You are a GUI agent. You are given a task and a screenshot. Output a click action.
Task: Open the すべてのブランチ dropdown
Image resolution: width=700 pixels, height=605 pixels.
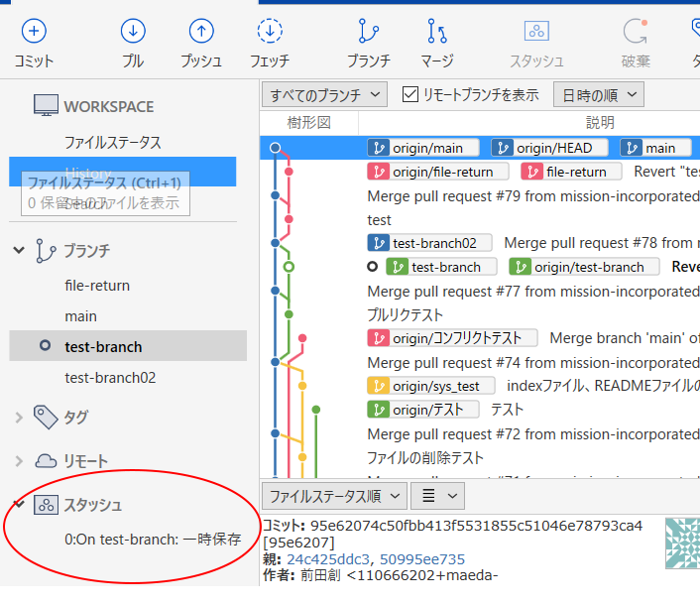(x=324, y=95)
